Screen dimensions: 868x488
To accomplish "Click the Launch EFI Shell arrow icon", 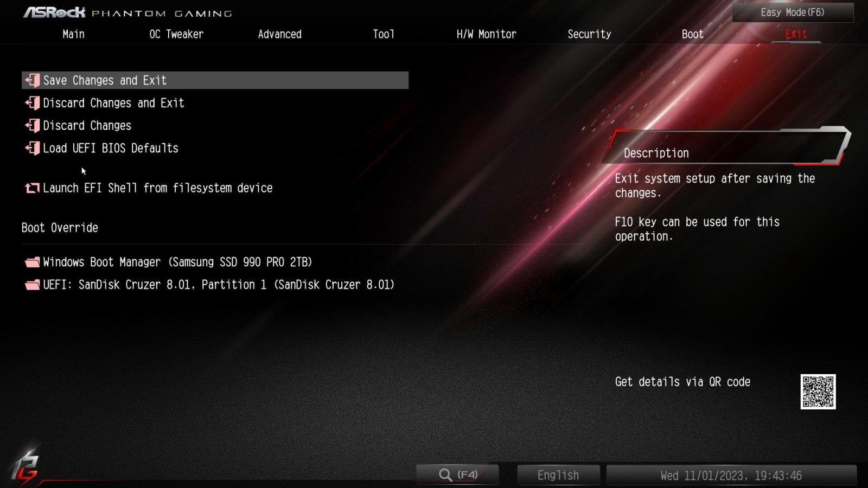I will pyautogui.click(x=33, y=188).
